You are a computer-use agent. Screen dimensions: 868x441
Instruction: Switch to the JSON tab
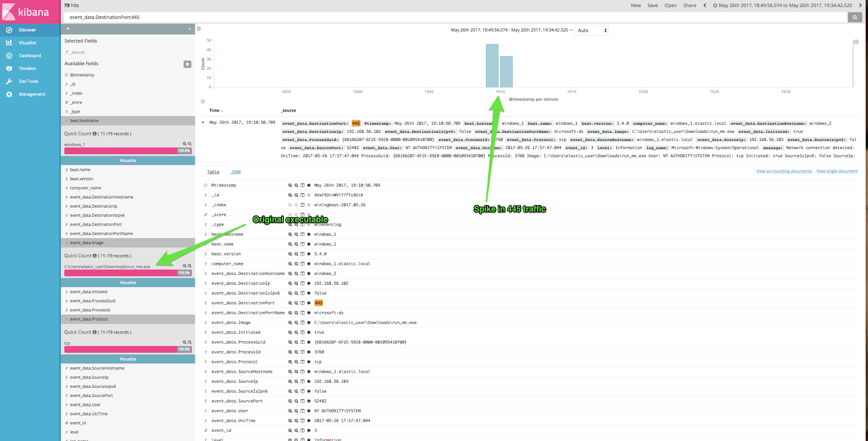pos(235,172)
